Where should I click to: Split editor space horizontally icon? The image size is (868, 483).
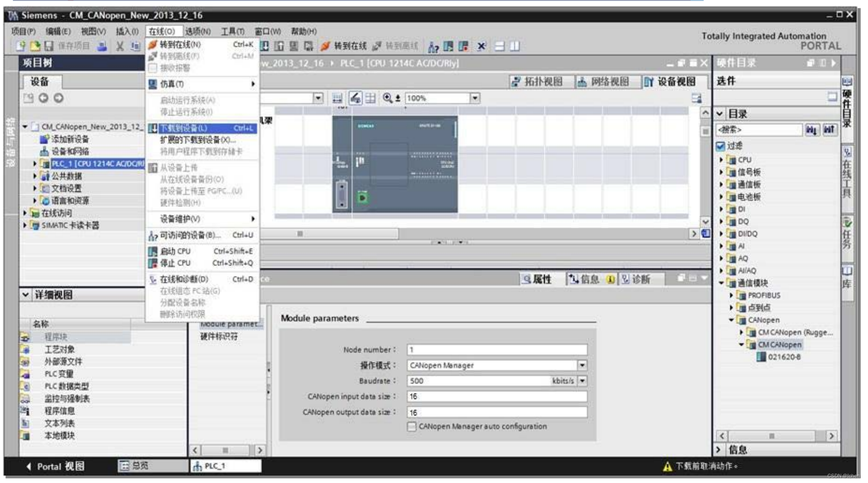[500, 46]
